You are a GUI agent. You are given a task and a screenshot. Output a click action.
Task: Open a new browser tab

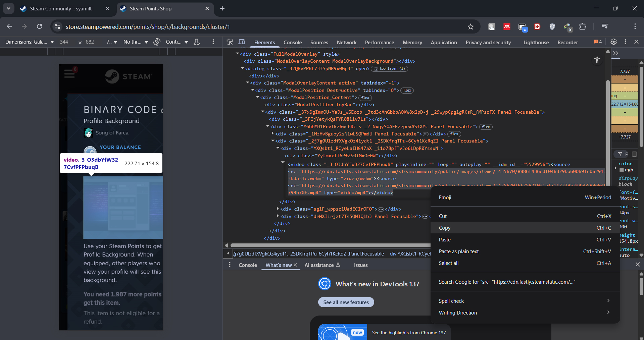coord(222,8)
